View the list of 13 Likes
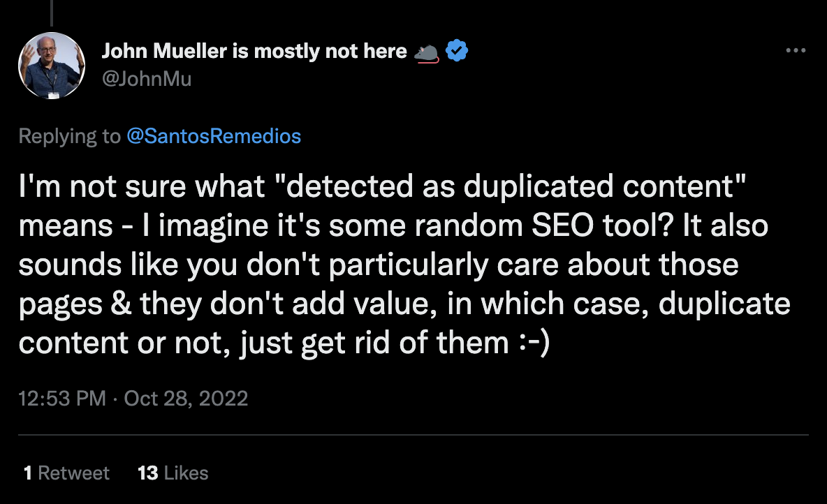 point(173,473)
